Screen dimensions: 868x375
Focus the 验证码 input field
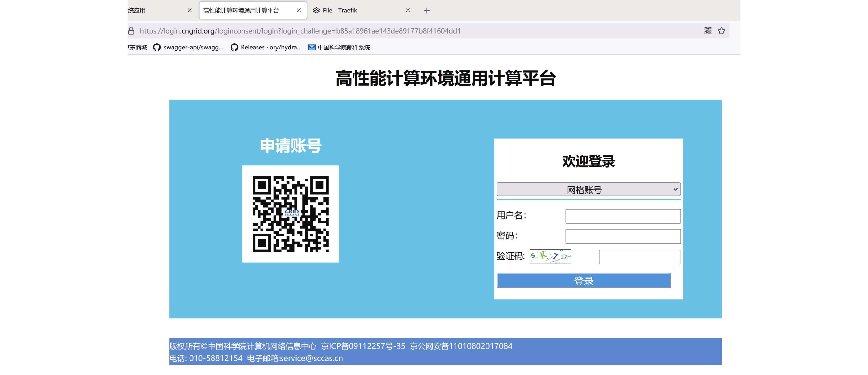point(639,257)
